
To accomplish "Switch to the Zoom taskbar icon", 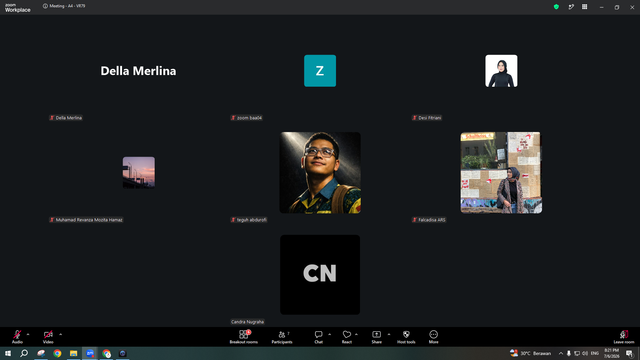I will click(90, 353).
